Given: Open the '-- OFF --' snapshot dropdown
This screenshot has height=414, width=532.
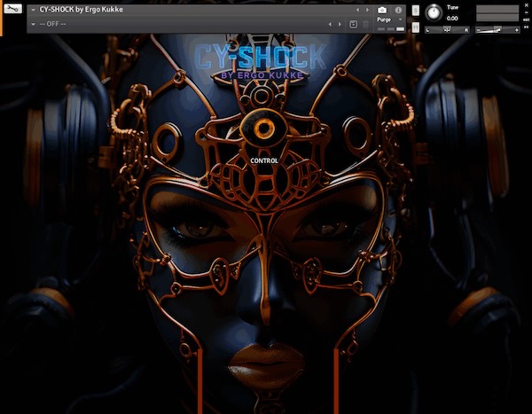Looking at the screenshot, I should (33, 24).
